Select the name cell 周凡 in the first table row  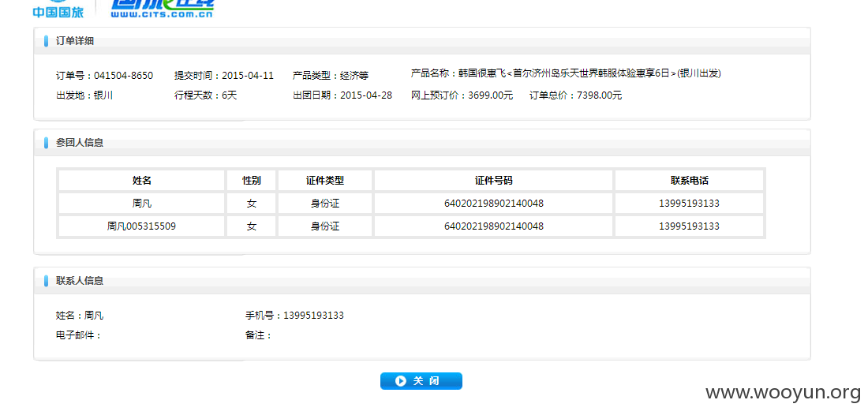click(x=142, y=203)
